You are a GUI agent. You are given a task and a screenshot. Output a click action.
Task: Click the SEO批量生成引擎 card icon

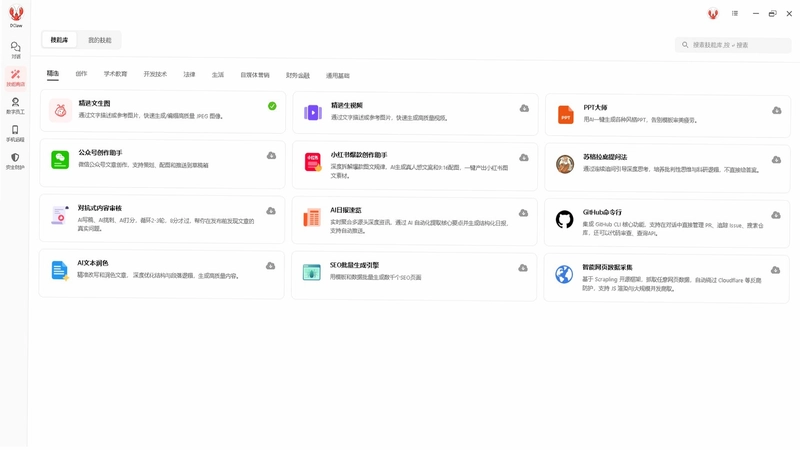coord(312,272)
